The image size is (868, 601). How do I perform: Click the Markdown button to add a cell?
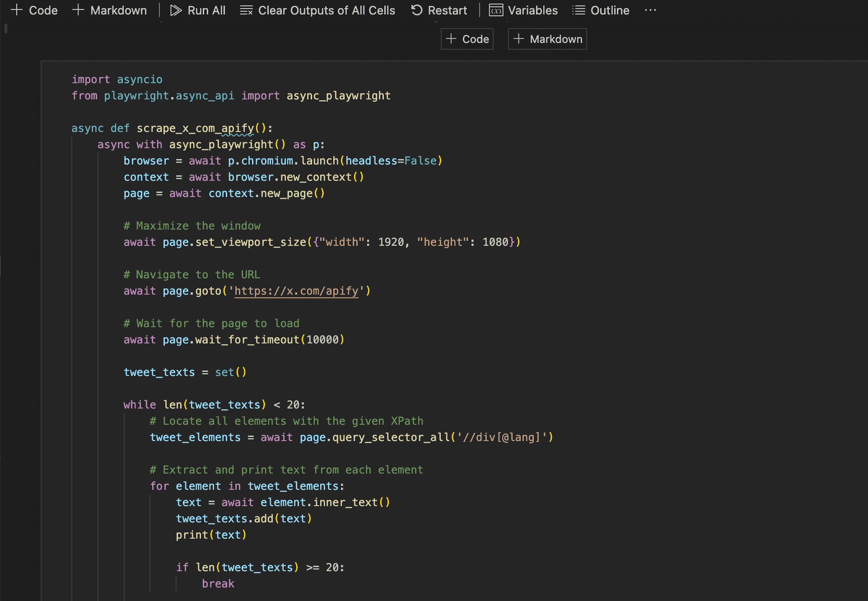tap(547, 39)
